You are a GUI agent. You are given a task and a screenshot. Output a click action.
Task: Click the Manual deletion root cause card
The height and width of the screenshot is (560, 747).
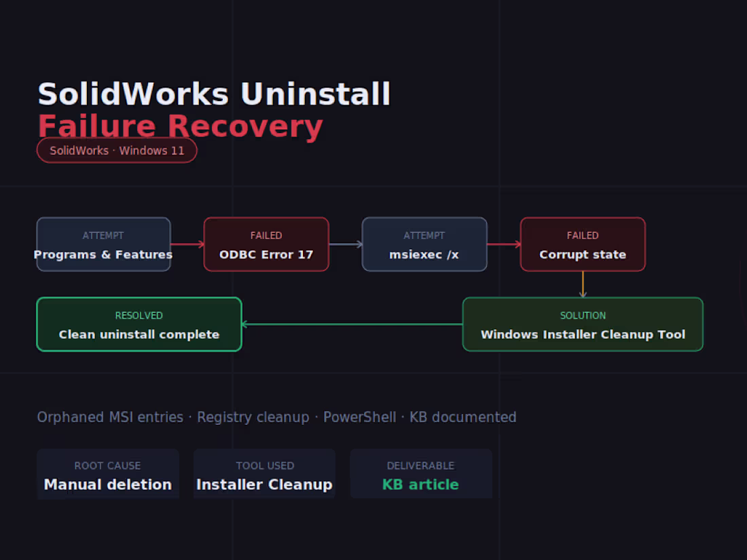point(108,474)
